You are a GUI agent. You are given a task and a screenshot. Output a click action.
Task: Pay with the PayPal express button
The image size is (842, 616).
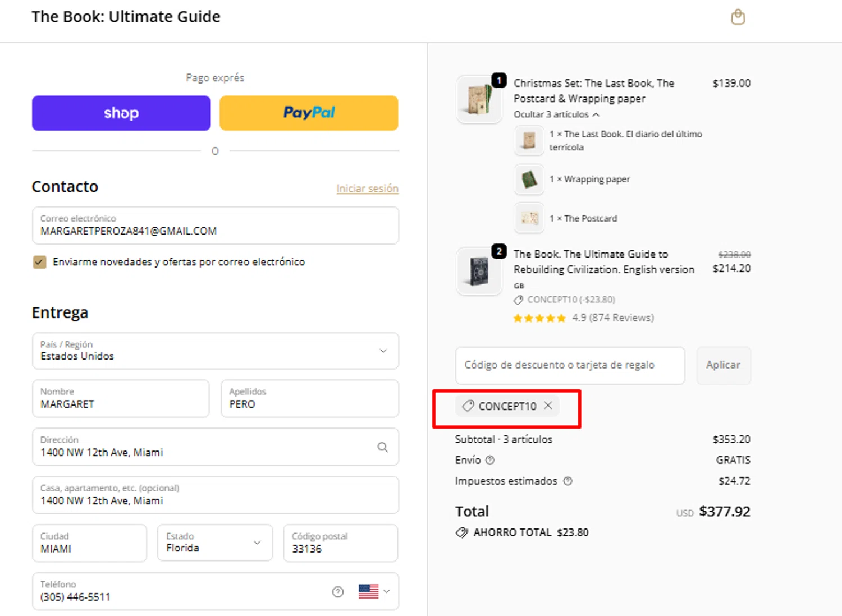click(x=309, y=113)
